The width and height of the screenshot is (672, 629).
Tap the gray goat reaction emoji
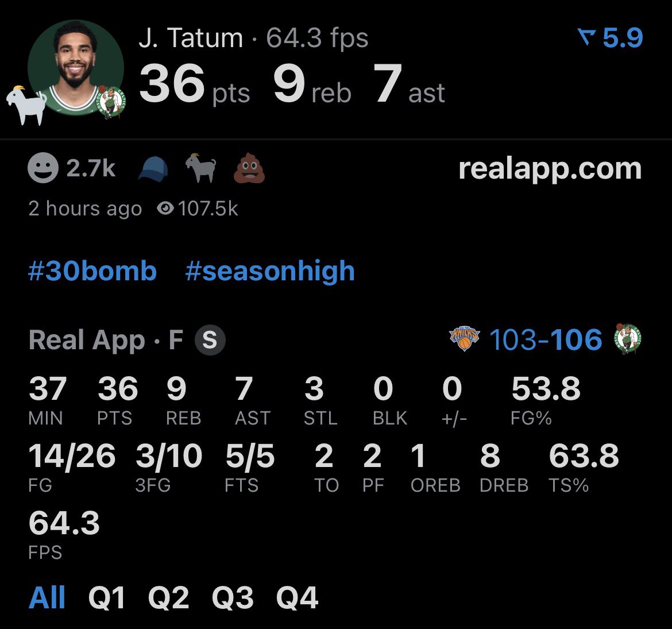point(200,168)
